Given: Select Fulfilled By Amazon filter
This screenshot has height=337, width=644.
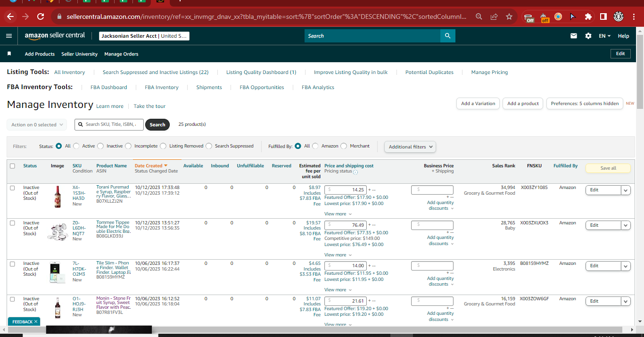Looking at the screenshot, I should tap(315, 146).
